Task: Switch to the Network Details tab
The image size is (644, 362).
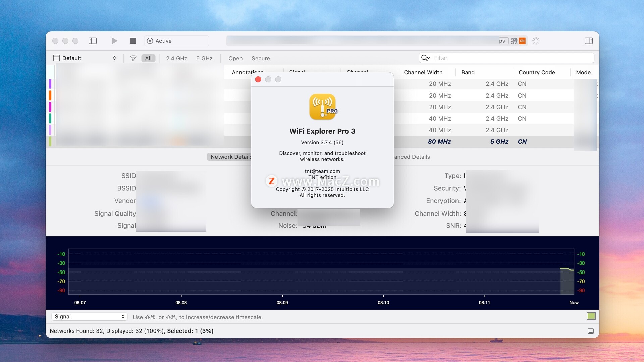Action: (x=230, y=157)
